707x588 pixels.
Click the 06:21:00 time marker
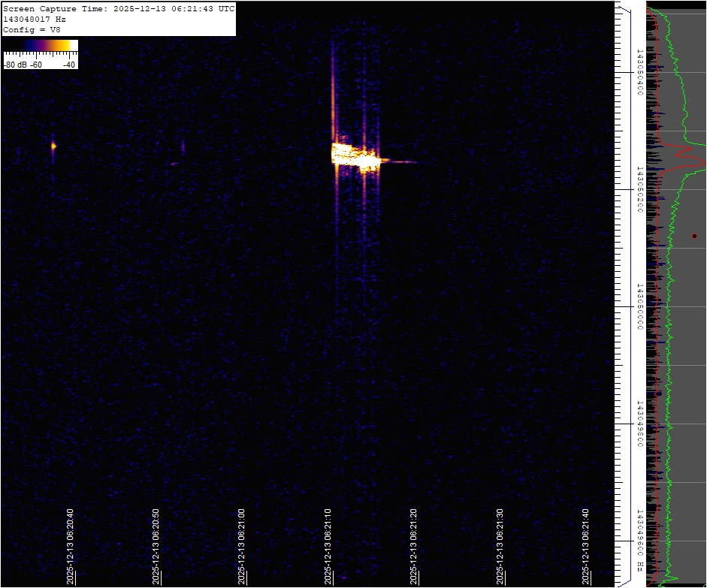pos(242,546)
